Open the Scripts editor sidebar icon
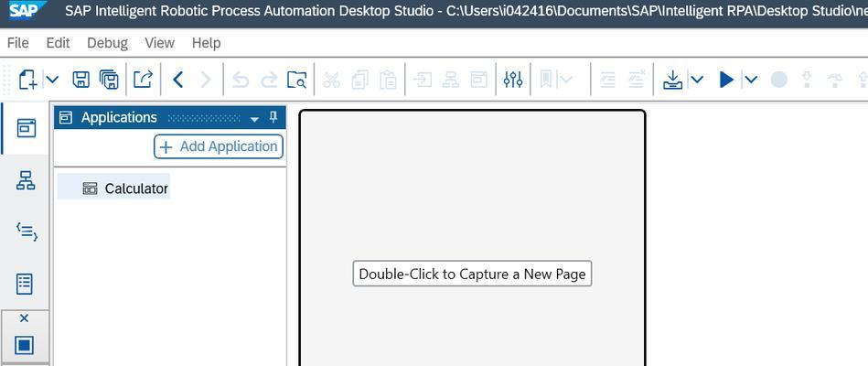 click(x=26, y=231)
